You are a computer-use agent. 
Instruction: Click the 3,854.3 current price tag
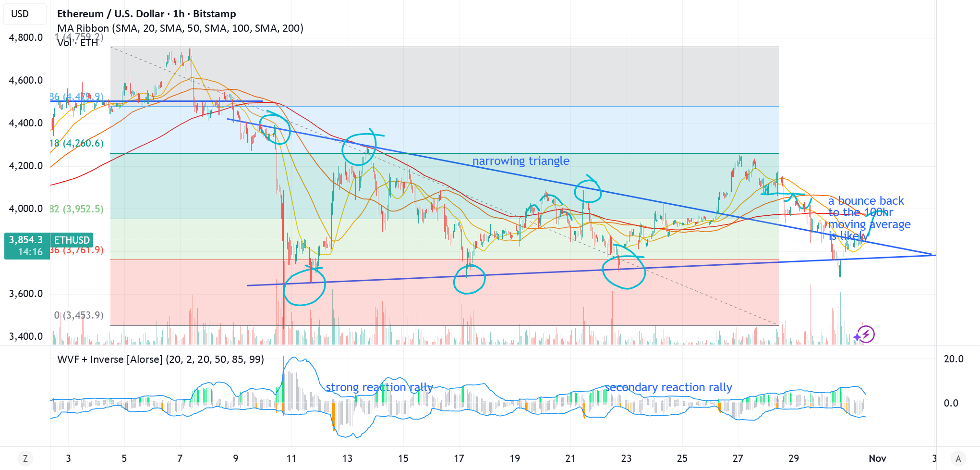[27, 246]
